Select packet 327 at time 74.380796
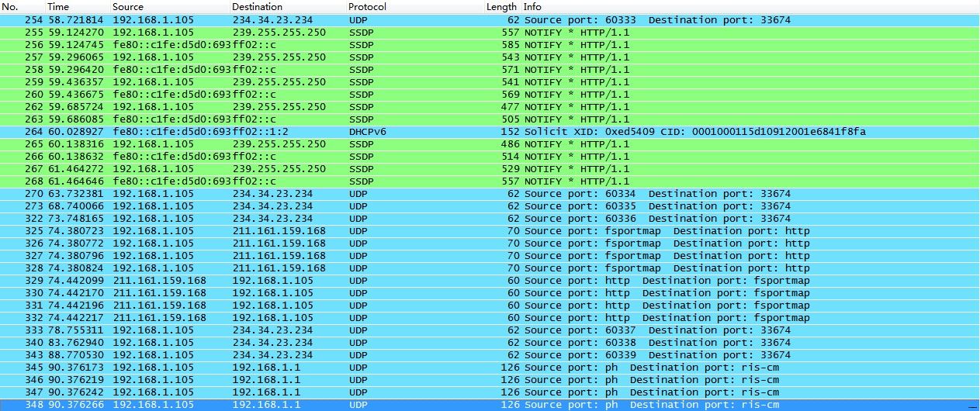 point(490,256)
